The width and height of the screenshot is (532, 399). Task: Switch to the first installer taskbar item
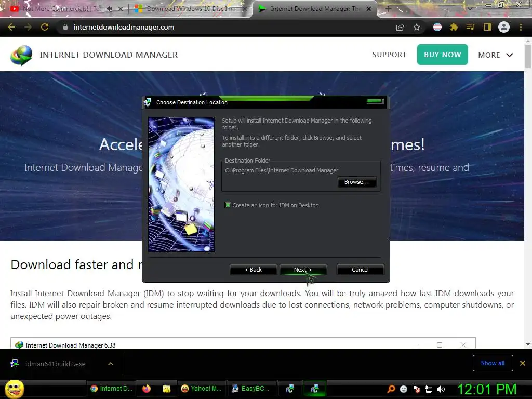(x=290, y=389)
